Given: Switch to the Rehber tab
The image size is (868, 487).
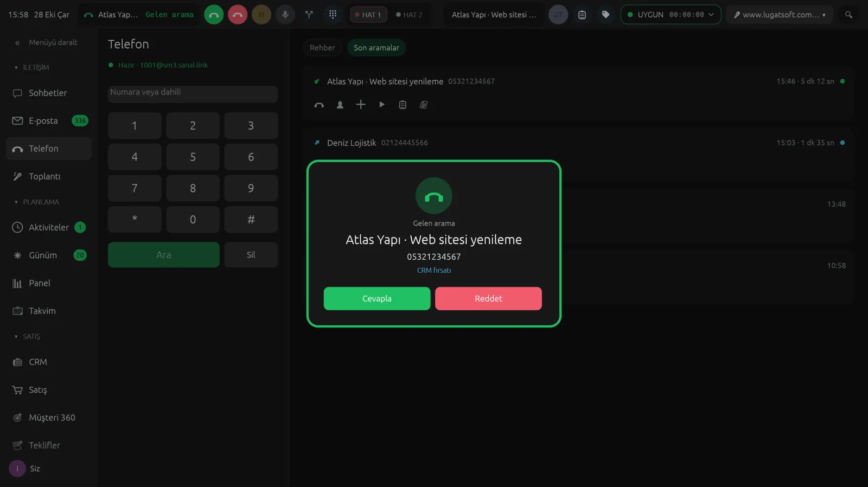Looking at the screenshot, I should [322, 48].
